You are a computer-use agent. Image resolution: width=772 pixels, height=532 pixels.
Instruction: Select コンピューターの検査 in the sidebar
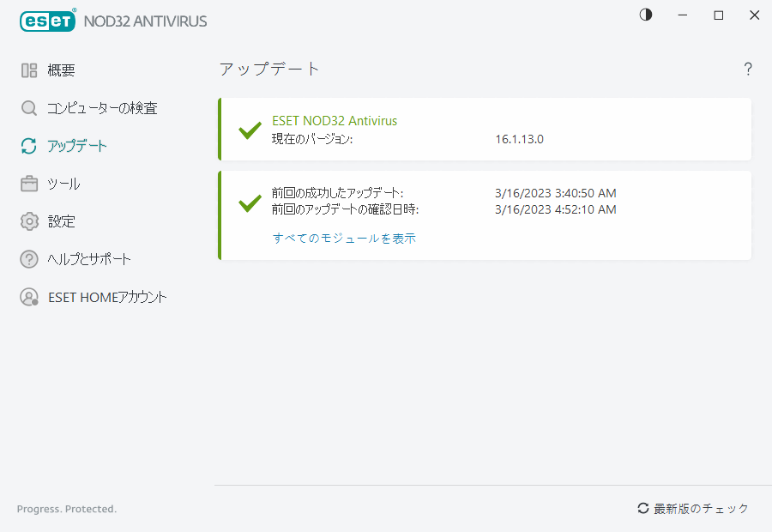pos(102,108)
